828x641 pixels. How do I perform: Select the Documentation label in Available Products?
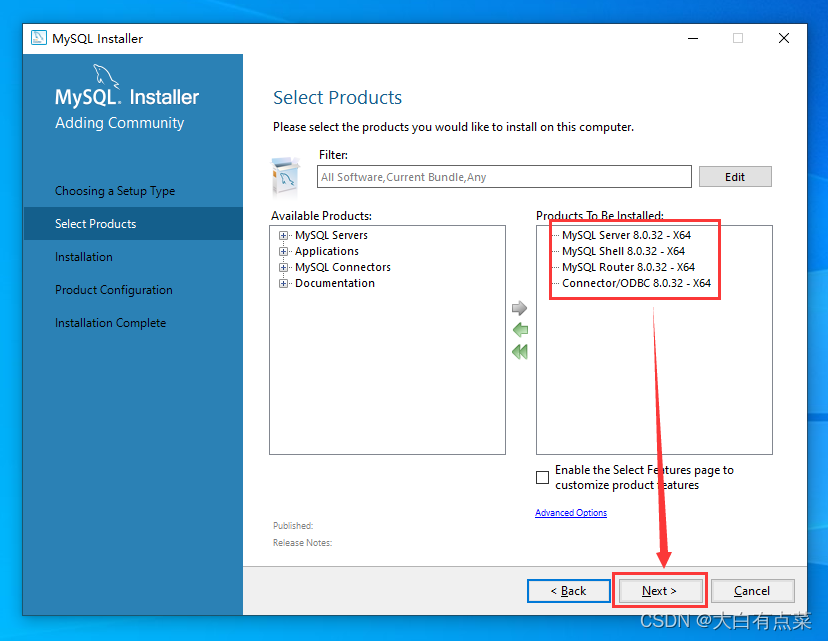point(335,284)
